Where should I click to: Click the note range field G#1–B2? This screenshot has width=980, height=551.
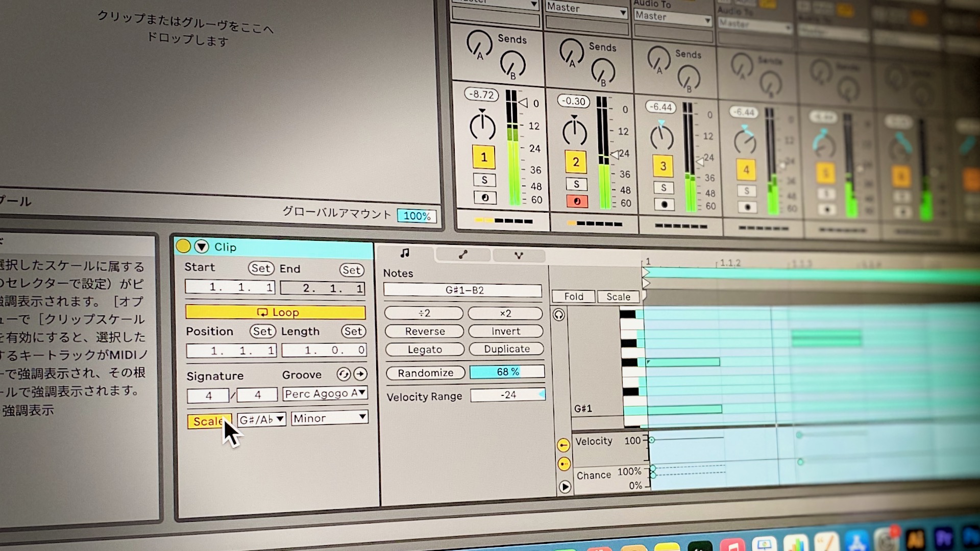click(x=462, y=290)
